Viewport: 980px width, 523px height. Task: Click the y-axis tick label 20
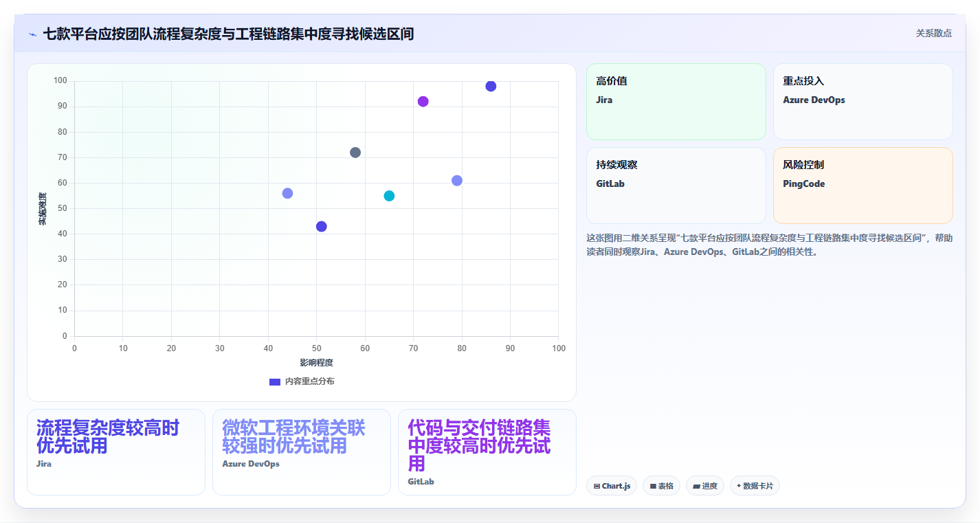click(63, 285)
